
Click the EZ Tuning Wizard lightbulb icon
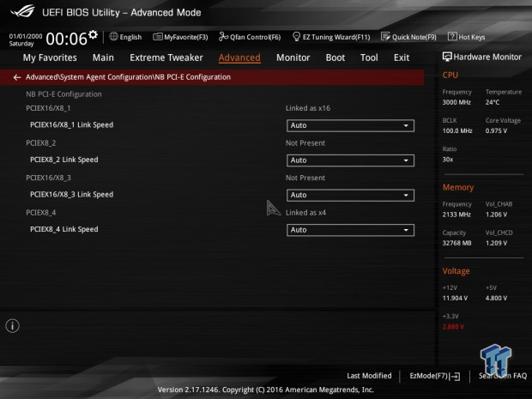pyautogui.click(x=296, y=36)
